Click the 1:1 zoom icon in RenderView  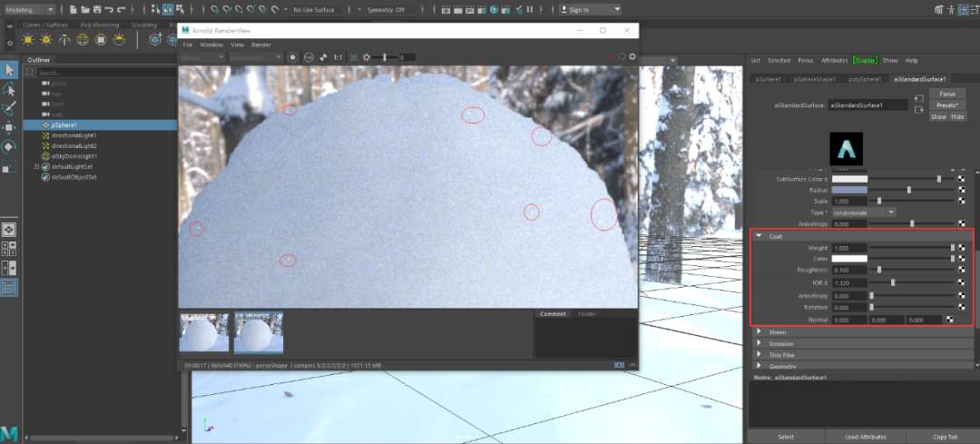pos(338,57)
